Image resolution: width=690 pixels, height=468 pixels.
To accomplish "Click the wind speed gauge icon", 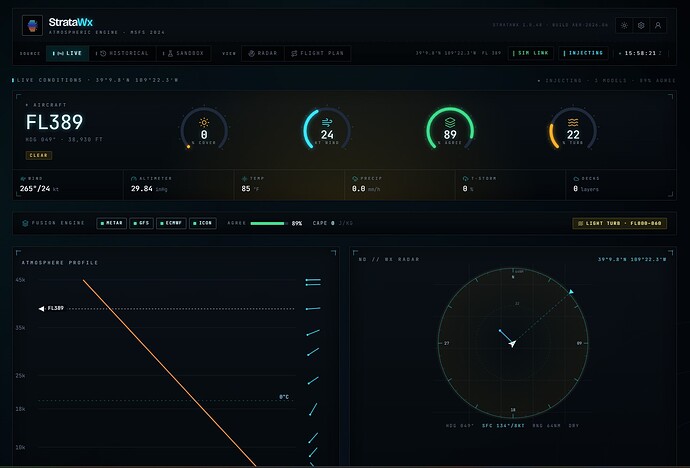I will (x=327, y=122).
